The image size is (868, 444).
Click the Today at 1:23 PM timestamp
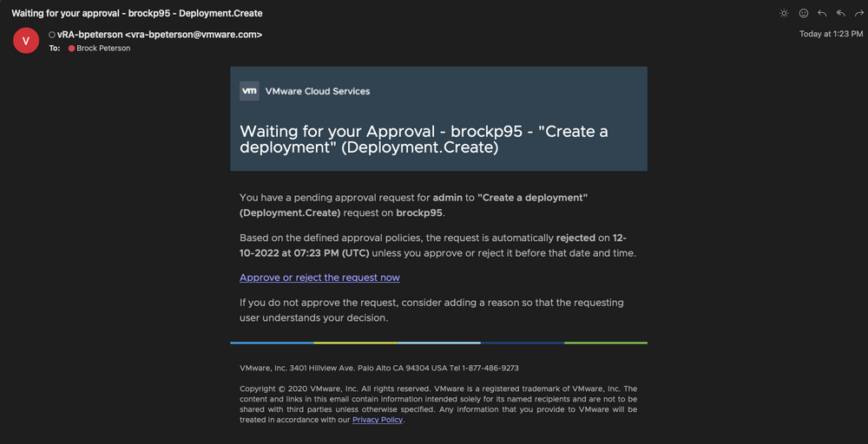(831, 34)
